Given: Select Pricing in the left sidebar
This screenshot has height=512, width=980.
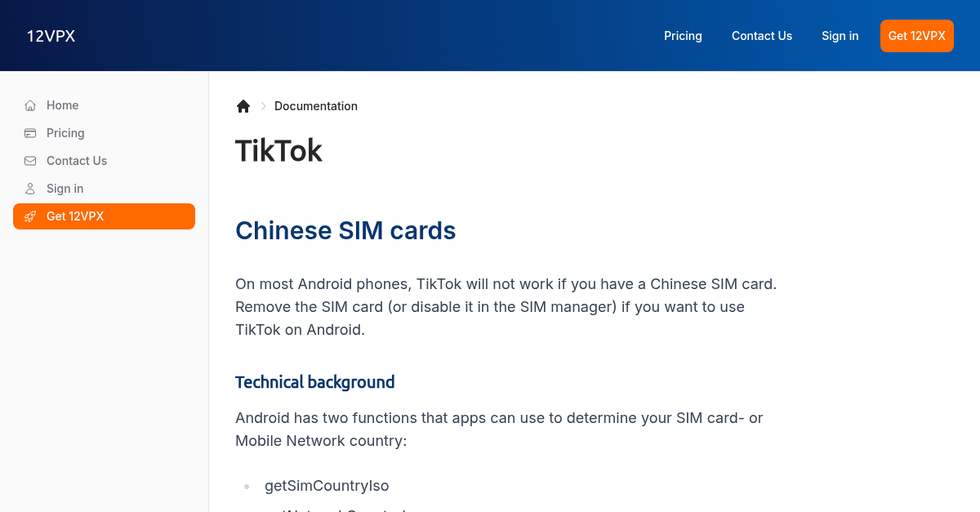Looking at the screenshot, I should point(65,132).
